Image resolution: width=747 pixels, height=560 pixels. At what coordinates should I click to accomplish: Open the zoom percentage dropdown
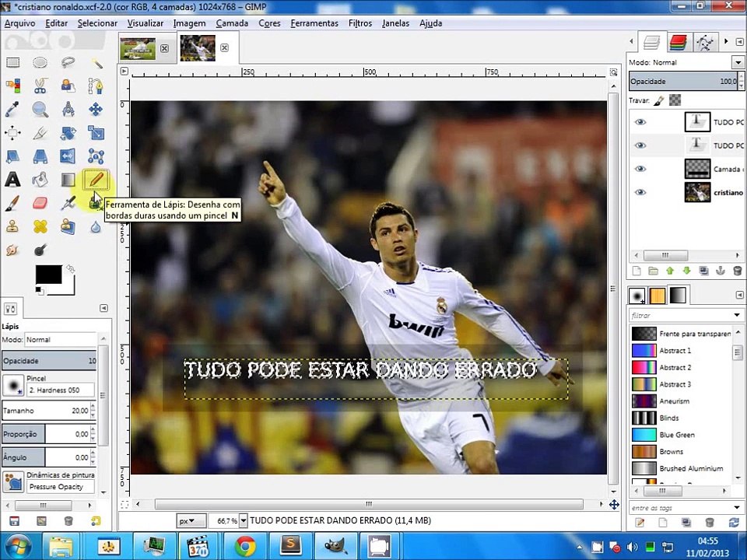pos(243,521)
